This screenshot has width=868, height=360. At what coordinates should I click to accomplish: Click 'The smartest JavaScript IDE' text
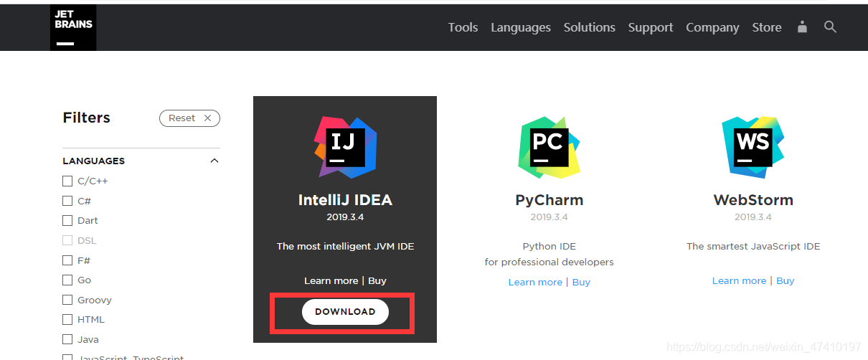[753, 246]
